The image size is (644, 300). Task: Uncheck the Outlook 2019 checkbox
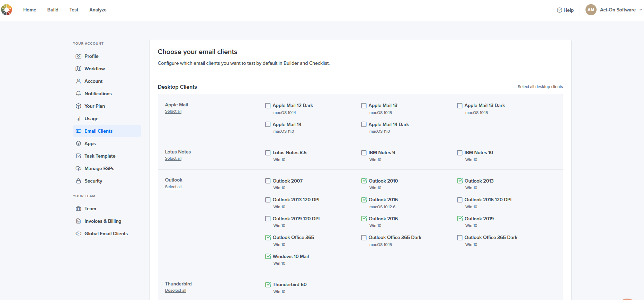[x=460, y=219]
